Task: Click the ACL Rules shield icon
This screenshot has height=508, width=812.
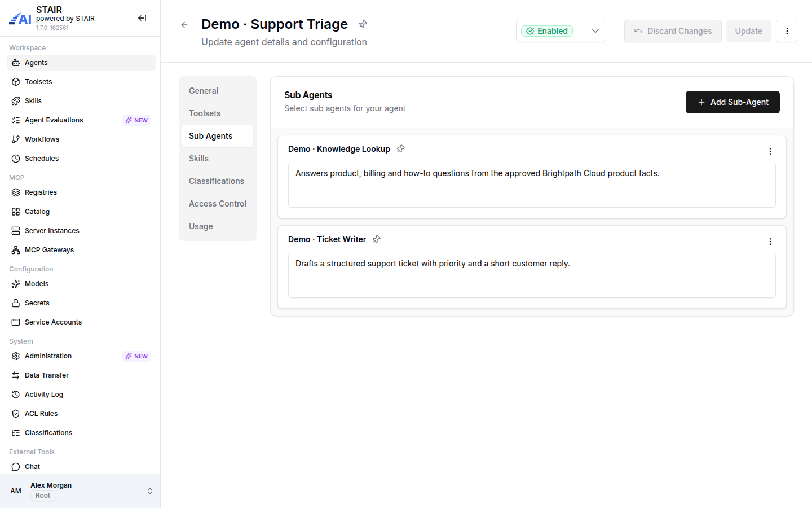Action: pyautogui.click(x=16, y=414)
